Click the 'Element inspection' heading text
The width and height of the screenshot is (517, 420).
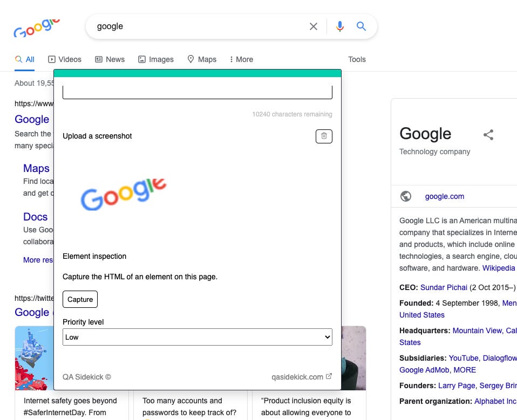point(94,256)
